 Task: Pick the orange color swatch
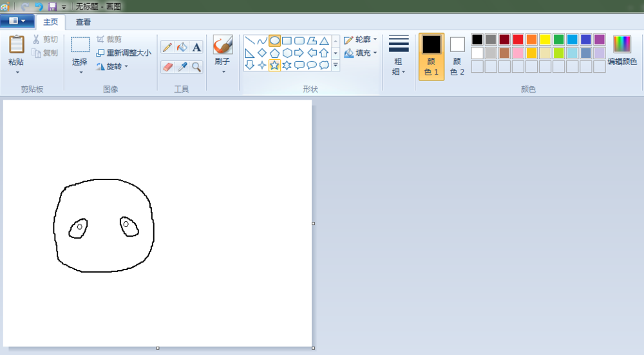coord(531,39)
